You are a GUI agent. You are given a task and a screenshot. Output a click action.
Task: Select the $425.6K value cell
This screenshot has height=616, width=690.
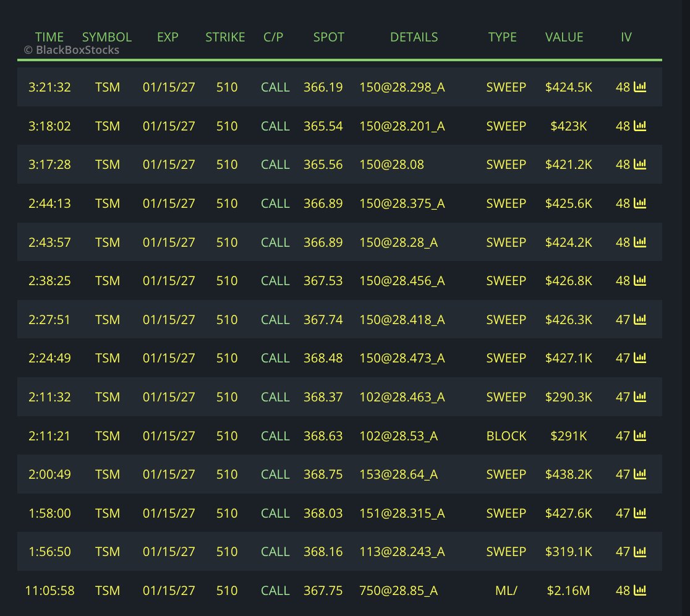pyautogui.click(x=569, y=203)
